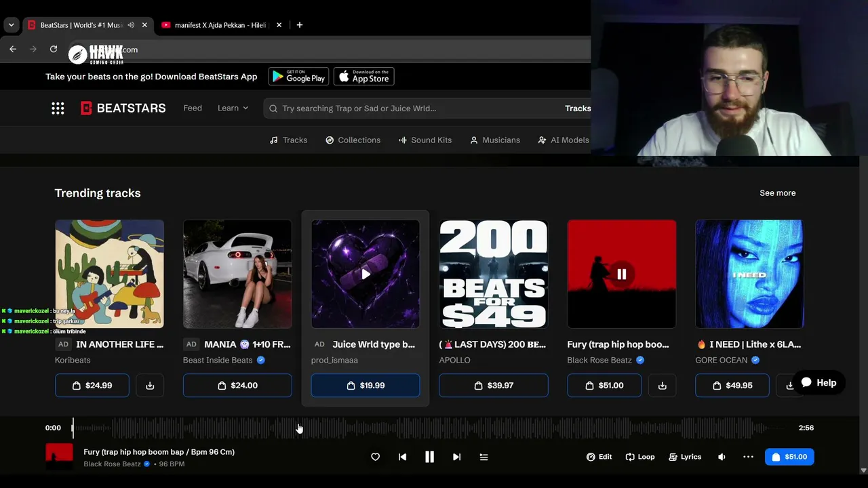Open the playback queue list

click(484, 457)
